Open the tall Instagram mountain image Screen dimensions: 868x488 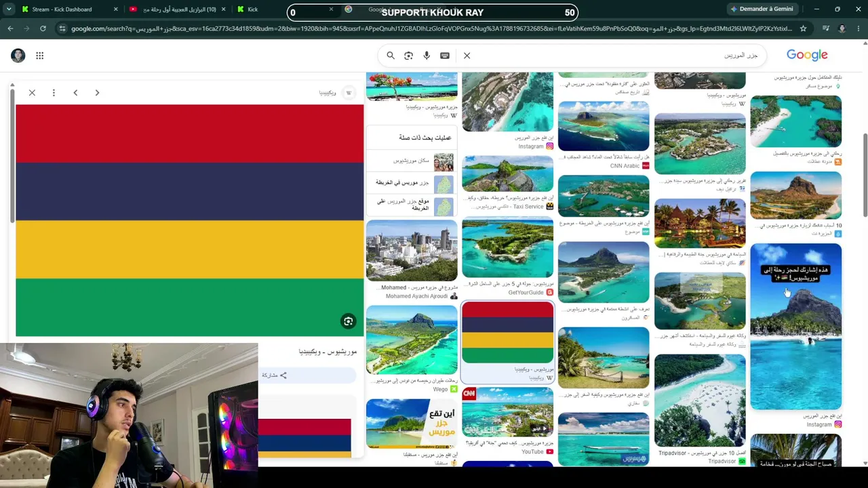(796, 327)
